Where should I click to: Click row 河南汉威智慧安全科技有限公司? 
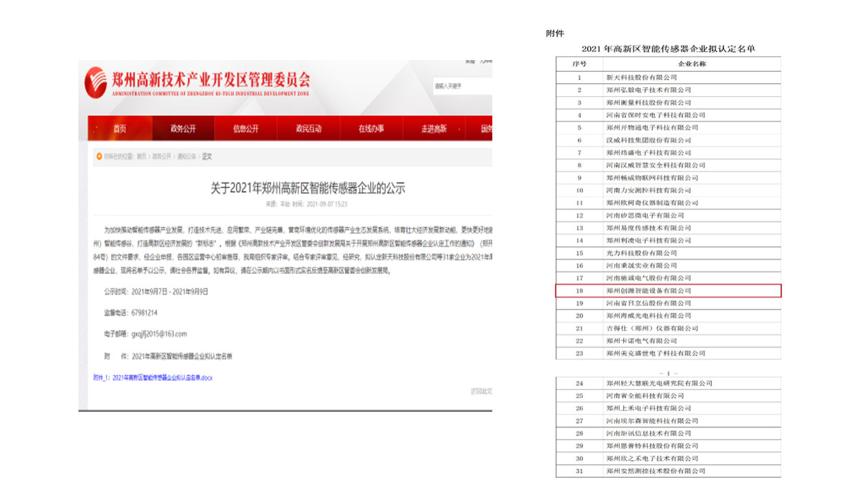[x=668, y=165]
